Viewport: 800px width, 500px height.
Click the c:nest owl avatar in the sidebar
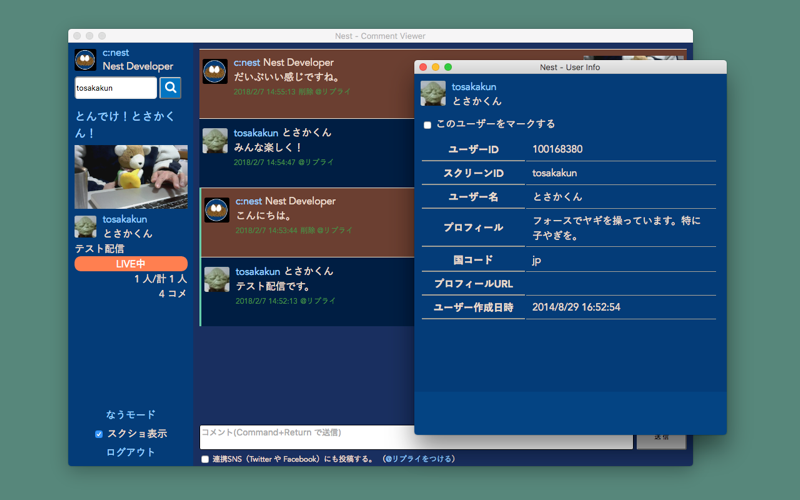click(x=85, y=60)
